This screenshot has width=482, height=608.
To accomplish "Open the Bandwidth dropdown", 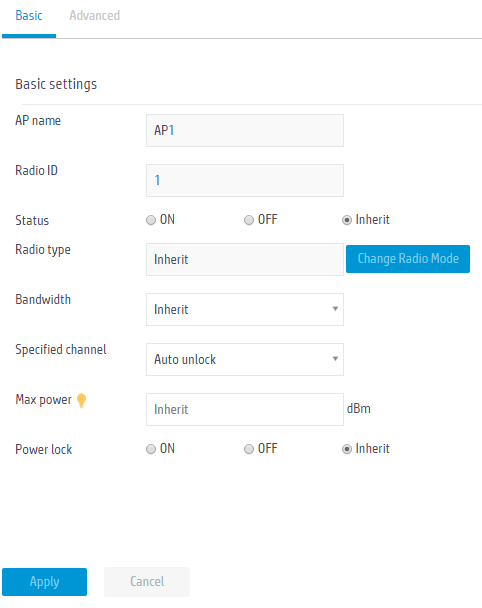I will 245,309.
